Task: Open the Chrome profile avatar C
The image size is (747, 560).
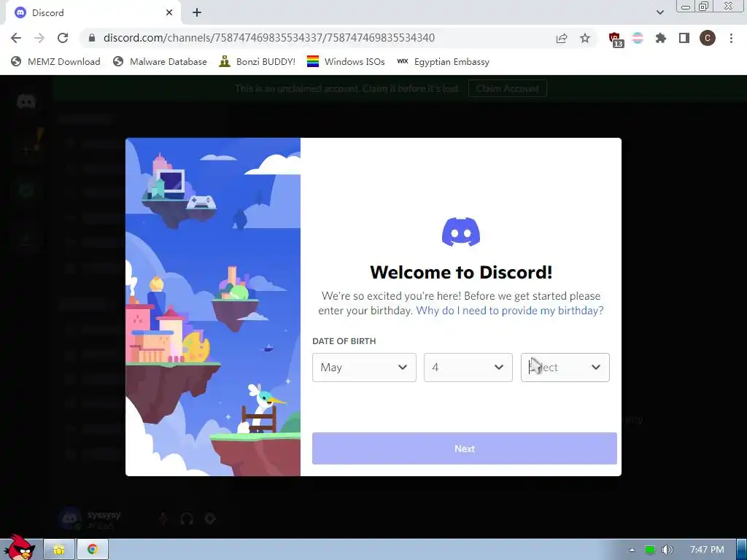Action: [x=708, y=38]
